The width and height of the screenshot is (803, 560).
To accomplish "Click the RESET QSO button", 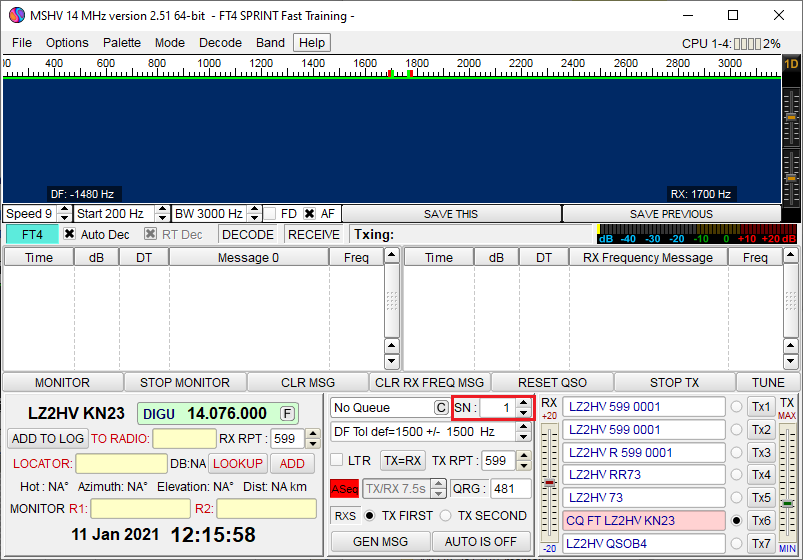I will 552,383.
